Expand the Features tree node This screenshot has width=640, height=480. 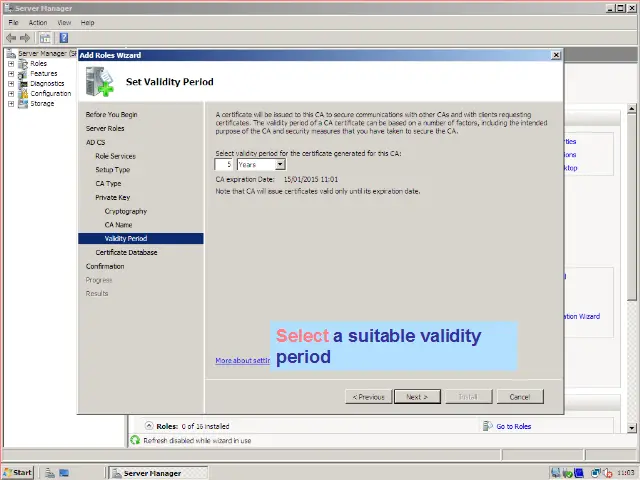pyautogui.click(x=11, y=74)
